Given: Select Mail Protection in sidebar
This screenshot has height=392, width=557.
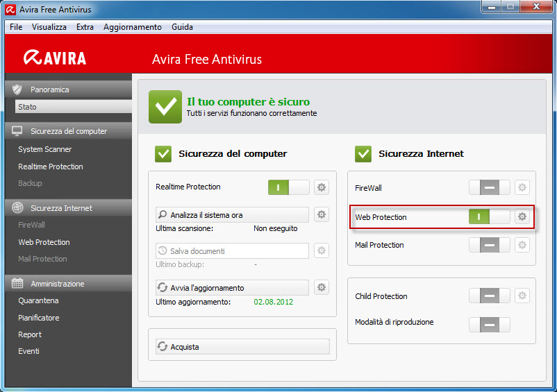Looking at the screenshot, I should point(42,259).
